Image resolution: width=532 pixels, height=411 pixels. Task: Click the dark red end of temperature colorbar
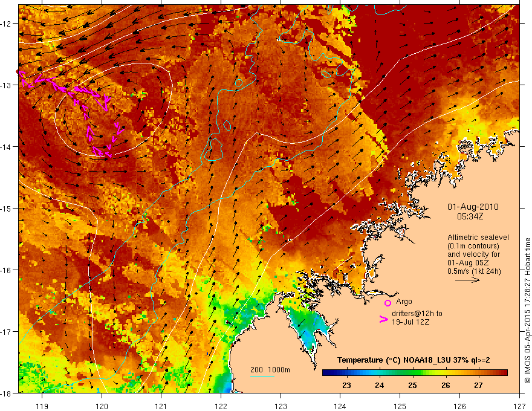pos(503,373)
